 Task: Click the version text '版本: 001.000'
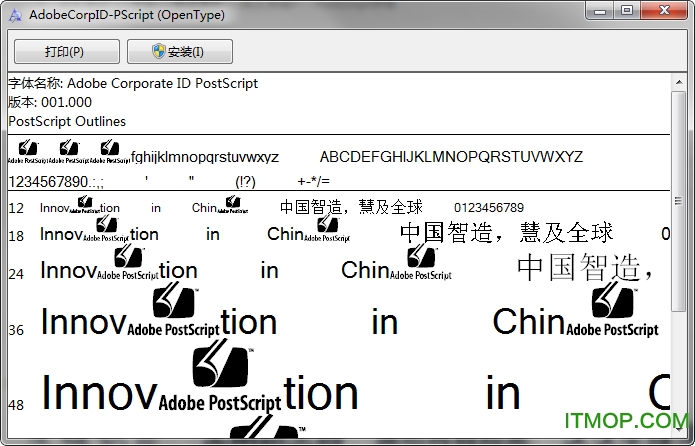click(x=50, y=102)
